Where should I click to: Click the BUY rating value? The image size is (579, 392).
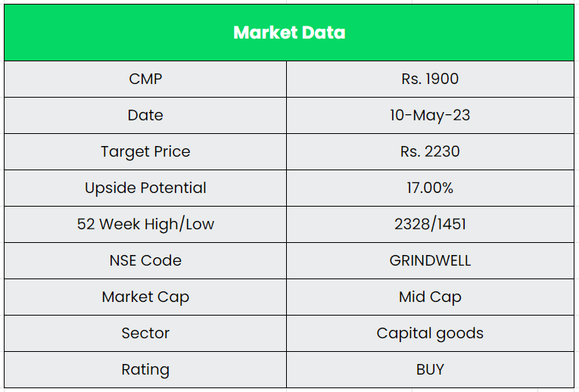click(x=430, y=369)
